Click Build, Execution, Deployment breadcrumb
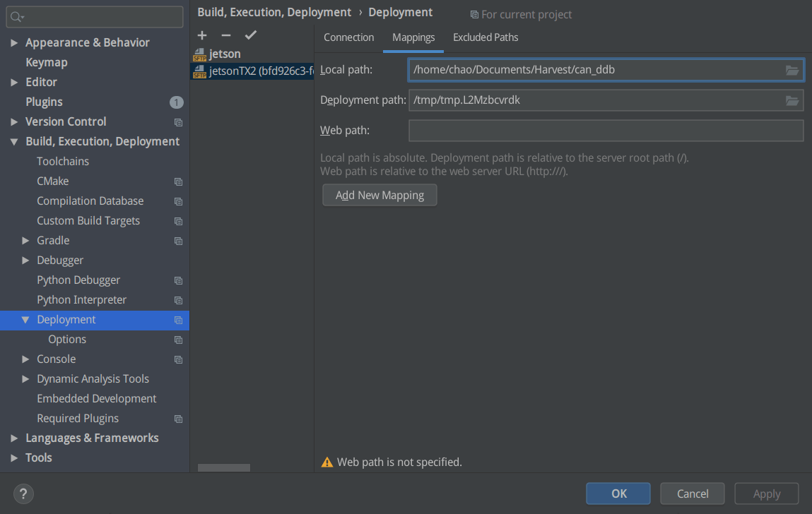 274,13
